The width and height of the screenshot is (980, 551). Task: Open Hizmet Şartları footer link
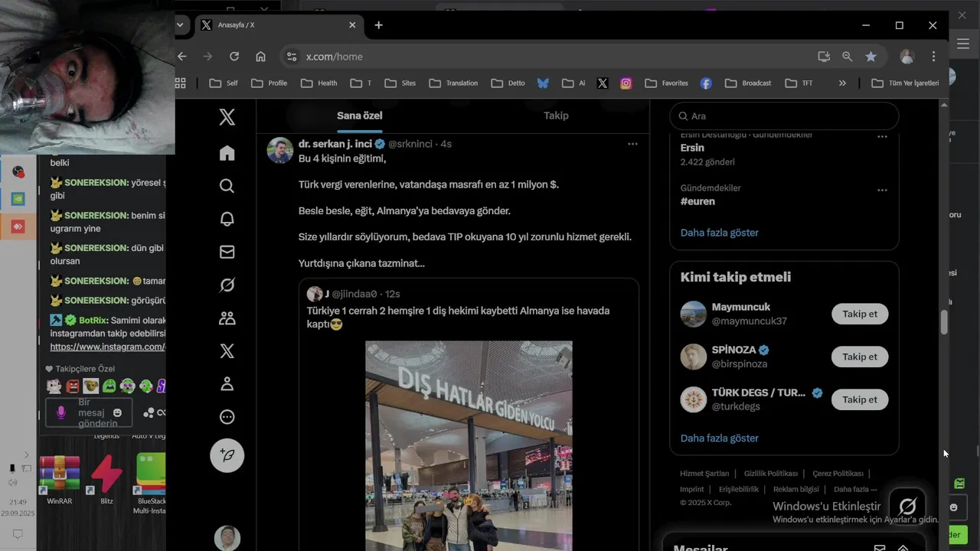(704, 474)
